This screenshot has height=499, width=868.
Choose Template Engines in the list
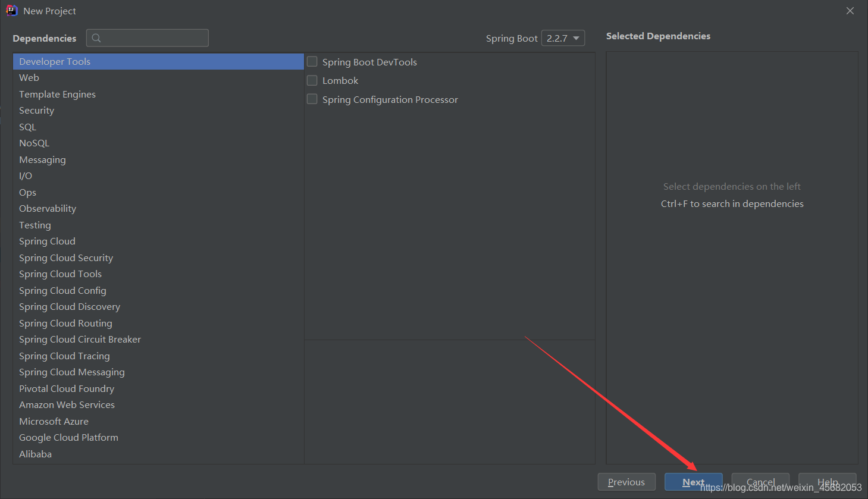tap(158, 94)
